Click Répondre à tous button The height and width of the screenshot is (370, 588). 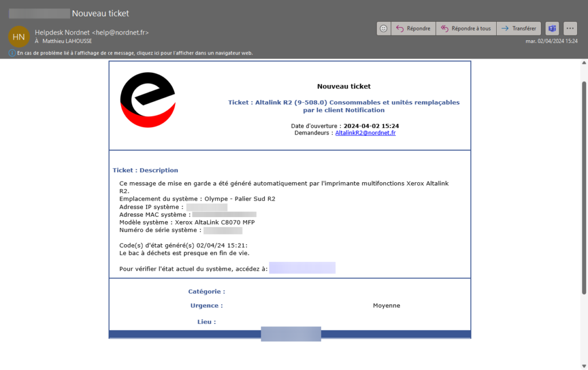[466, 28]
